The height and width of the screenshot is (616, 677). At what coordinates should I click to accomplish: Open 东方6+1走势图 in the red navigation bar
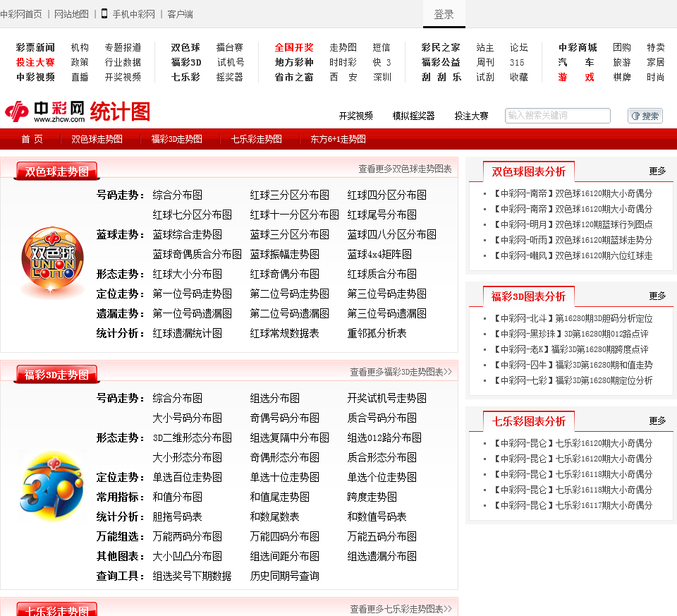coord(338,139)
